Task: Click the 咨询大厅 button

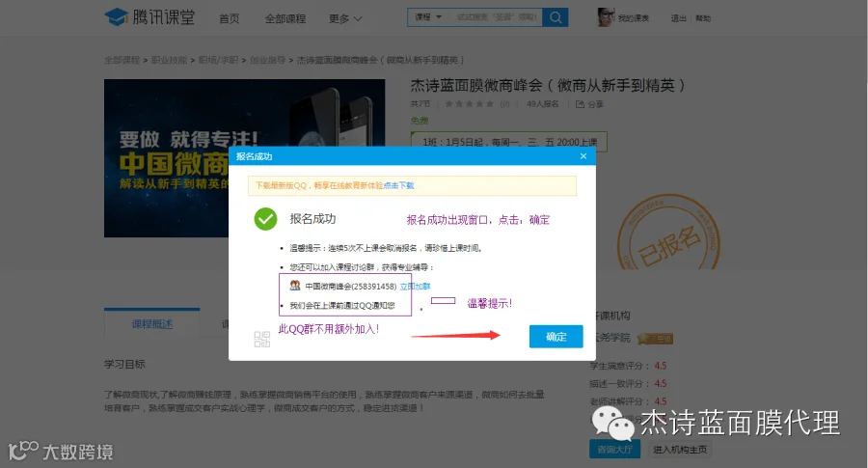Action: [x=614, y=449]
